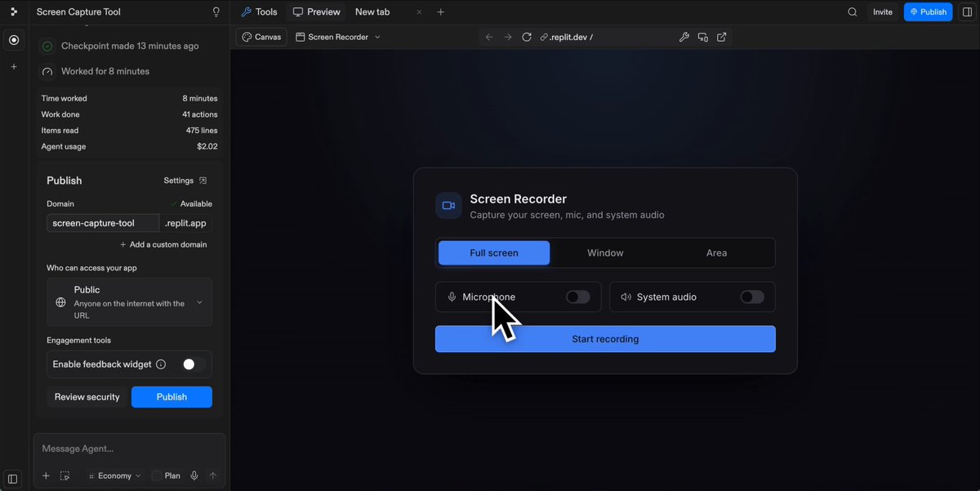Open the Screen Recorder dropdown

point(338,37)
